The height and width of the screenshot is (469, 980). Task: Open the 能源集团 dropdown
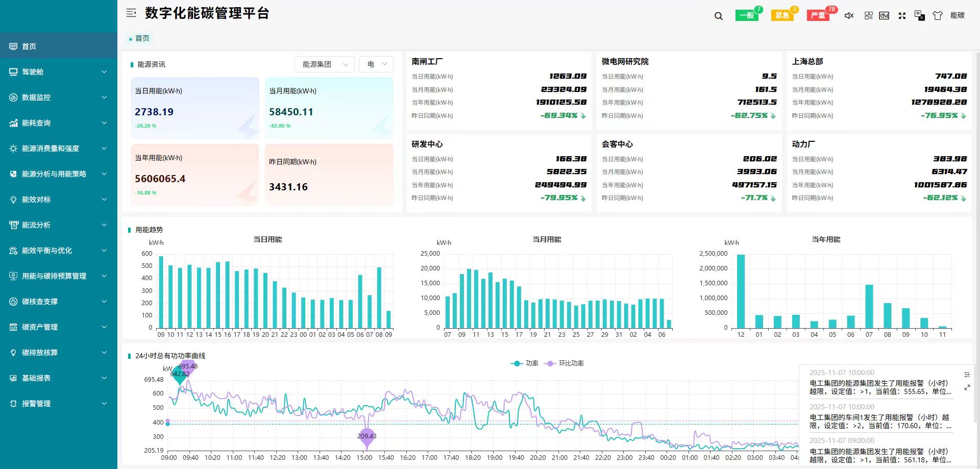click(325, 64)
